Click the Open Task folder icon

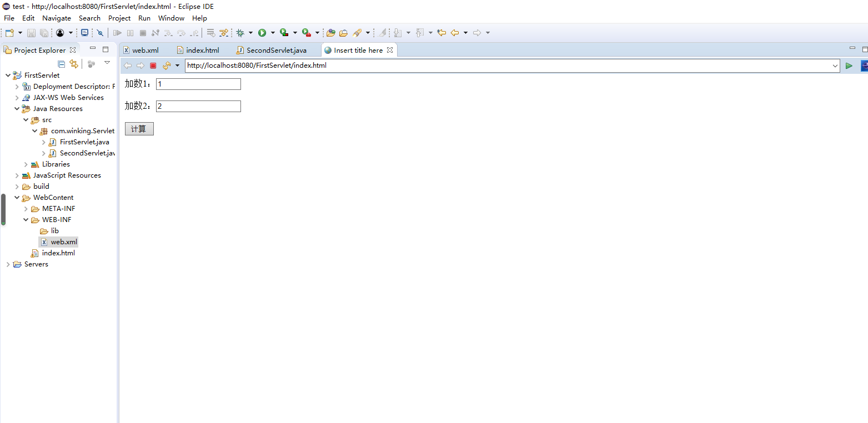pyautogui.click(x=344, y=33)
